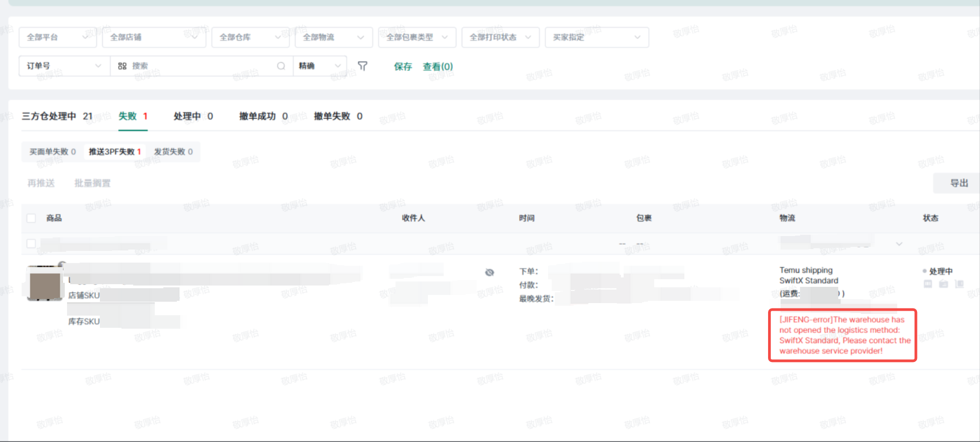
Task: Select the 发货失败 sub-tab
Action: coord(173,152)
